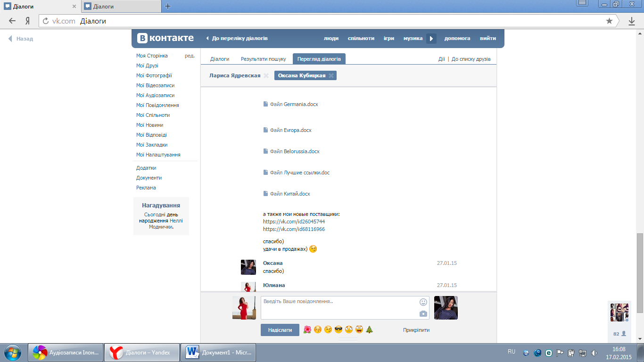Click the Надіслати send button

click(x=280, y=330)
